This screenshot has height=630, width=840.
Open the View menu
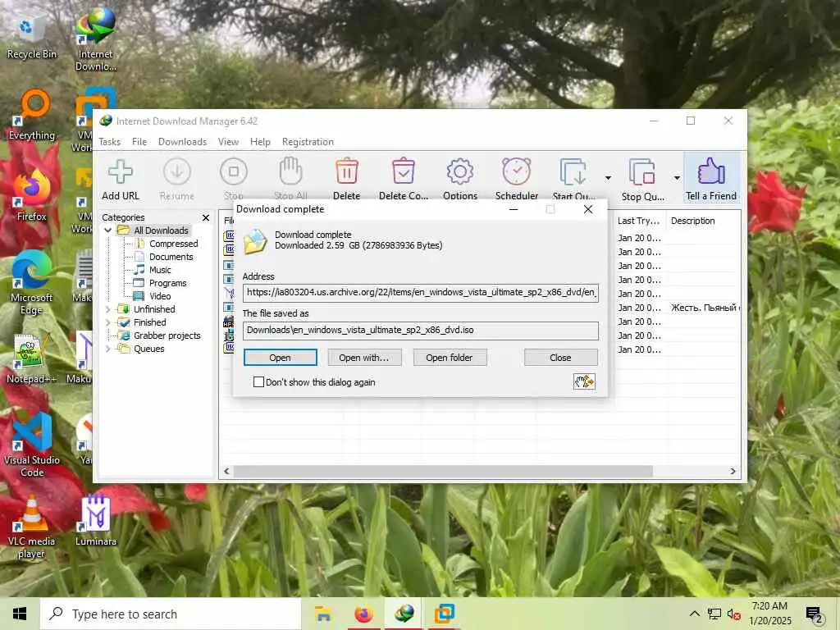click(228, 141)
